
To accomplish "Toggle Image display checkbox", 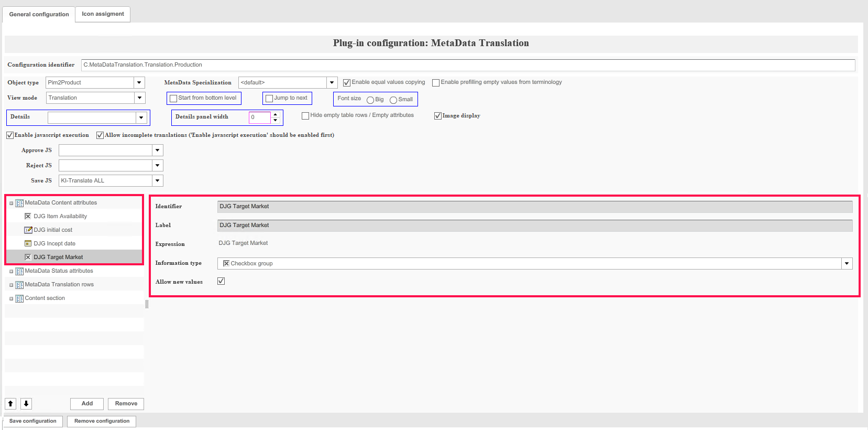I will tap(438, 115).
